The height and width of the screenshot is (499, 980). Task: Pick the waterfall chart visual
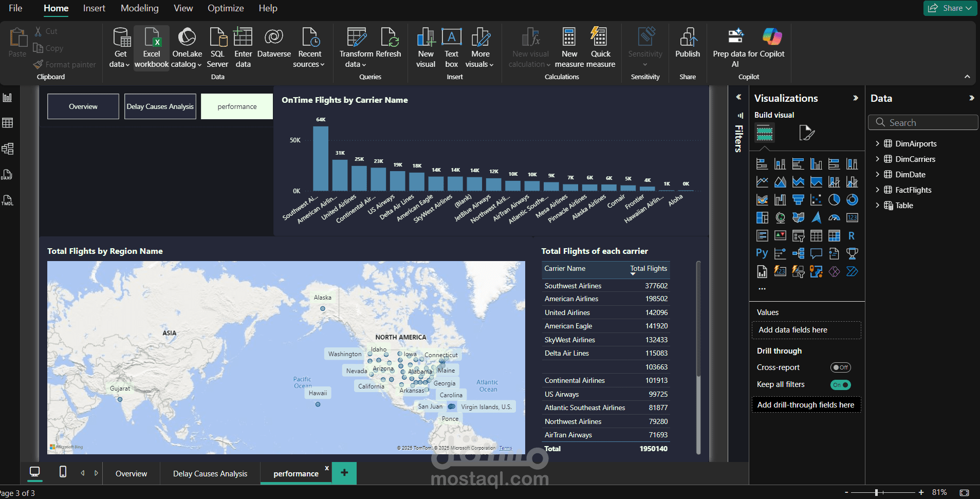click(x=780, y=200)
